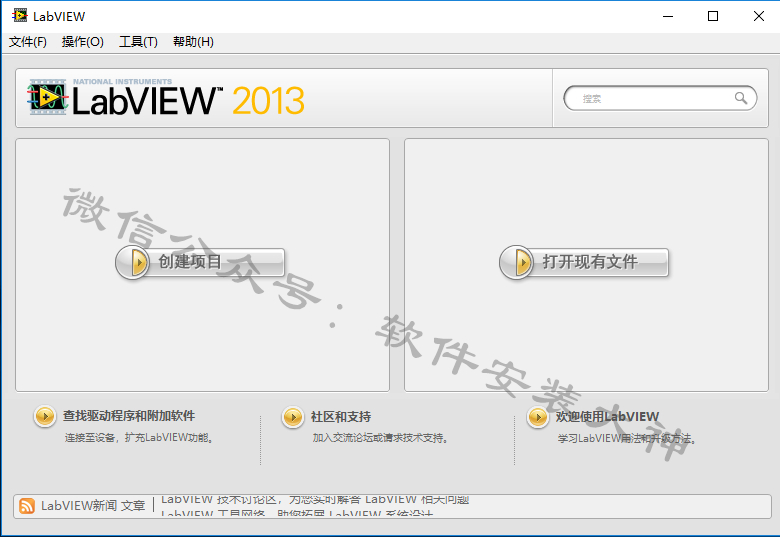Open the 操作(O) menu

[x=83, y=42]
